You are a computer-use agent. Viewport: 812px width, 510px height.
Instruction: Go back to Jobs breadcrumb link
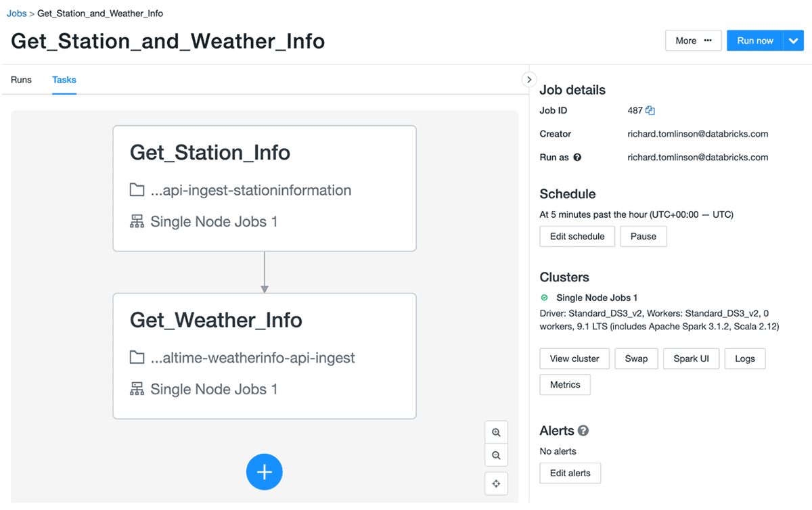point(17,14)
